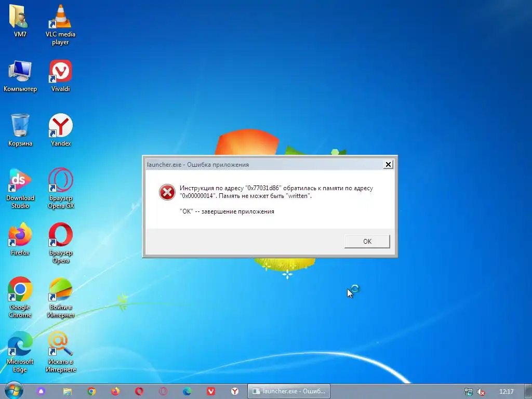Select the Vivaldi desktop shortcut
The width and height of the screenshot is (532, 399).
tap(60, 76)
